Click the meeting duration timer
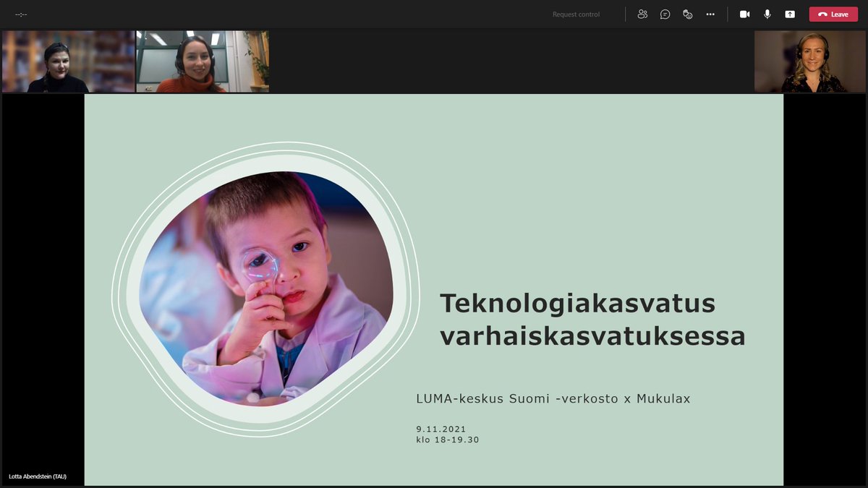868x488 pixels. tap(21, 14)
